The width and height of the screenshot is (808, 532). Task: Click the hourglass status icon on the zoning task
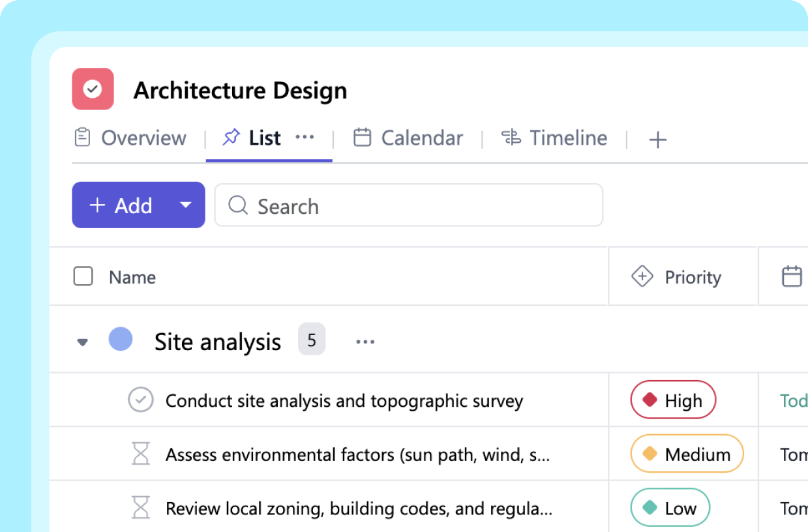pyautogui.click(x=141, y=507)
